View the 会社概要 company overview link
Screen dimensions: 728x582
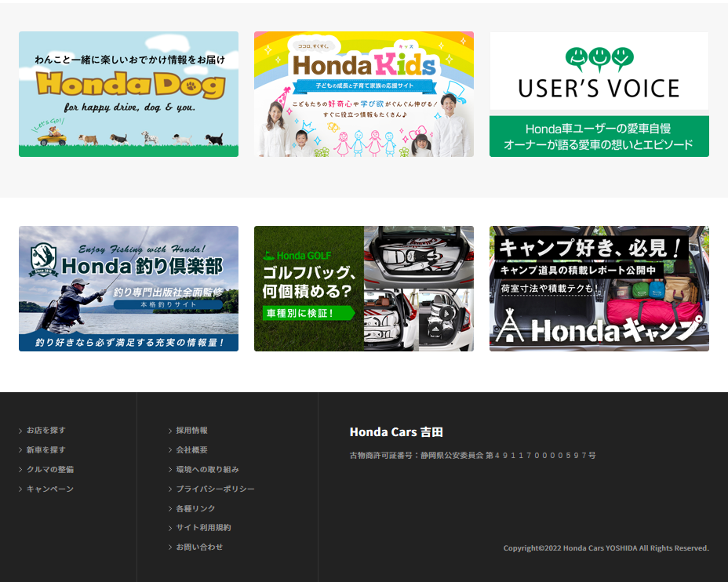pos(191,450)
